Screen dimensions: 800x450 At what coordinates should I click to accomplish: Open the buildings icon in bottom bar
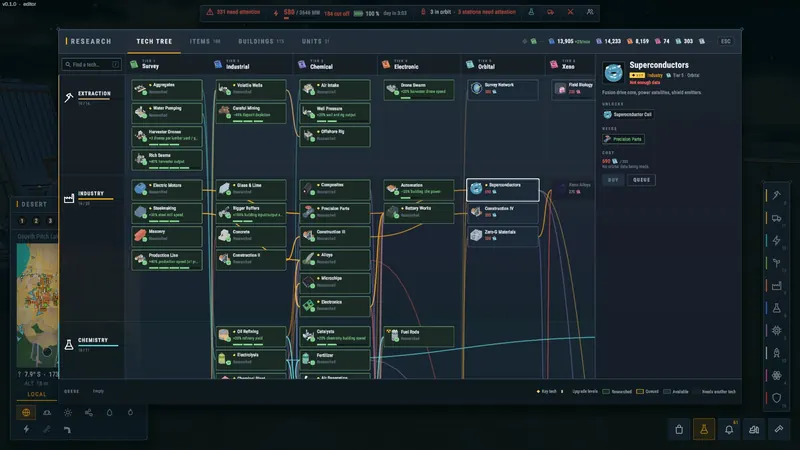pyautogui.click(x=754, y=430)
